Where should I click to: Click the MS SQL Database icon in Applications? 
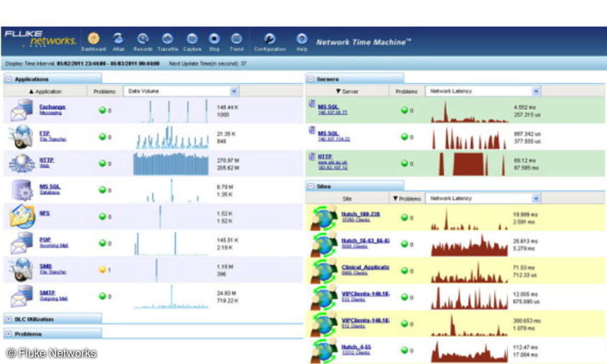click(x=22, y=190)
